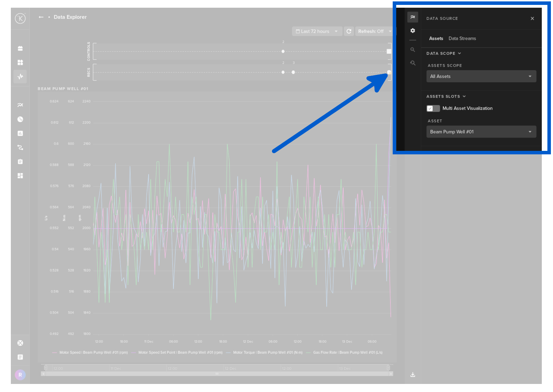The width and height of the screenshot is (553, 392).
Task: Open the data source chart icon tab
Action: [x=413, y=17]
